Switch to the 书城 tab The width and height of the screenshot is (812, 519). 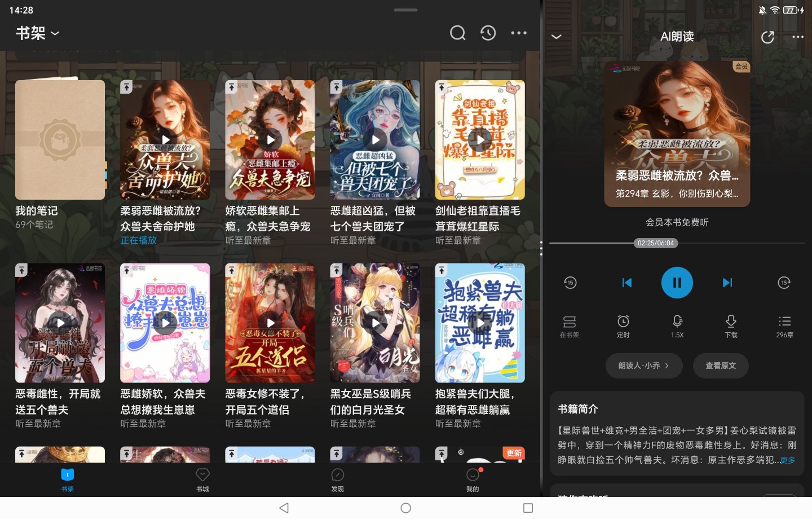tap(202, 480)
